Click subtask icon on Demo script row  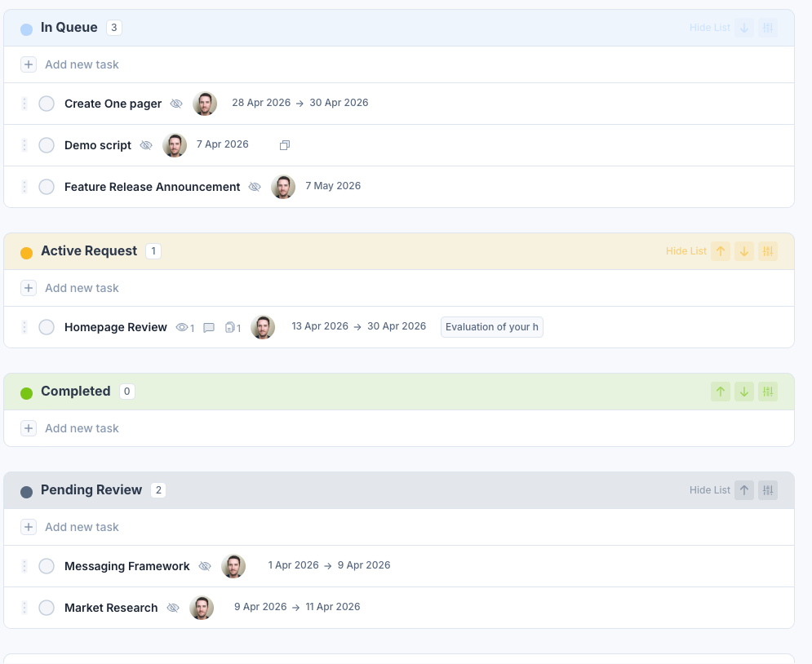point(285,145)
